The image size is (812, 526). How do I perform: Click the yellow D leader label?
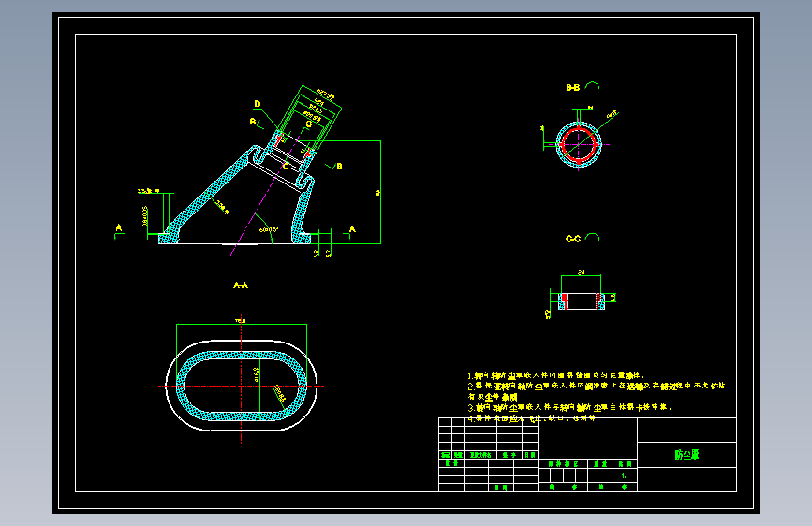[258, 104]
